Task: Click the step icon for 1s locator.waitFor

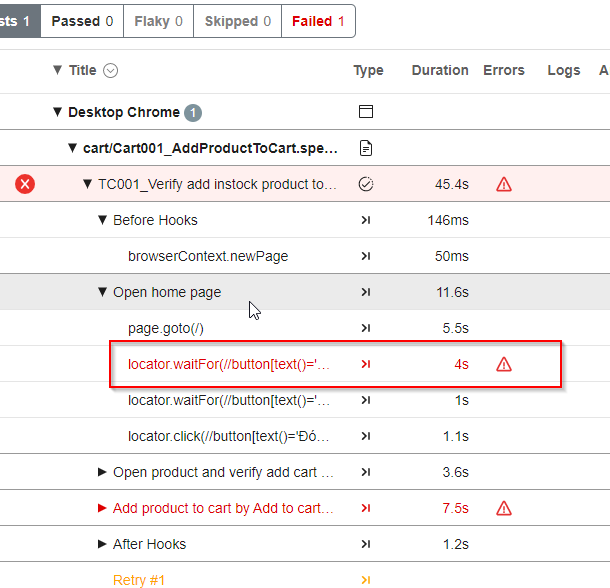Action: coord(366,400)
